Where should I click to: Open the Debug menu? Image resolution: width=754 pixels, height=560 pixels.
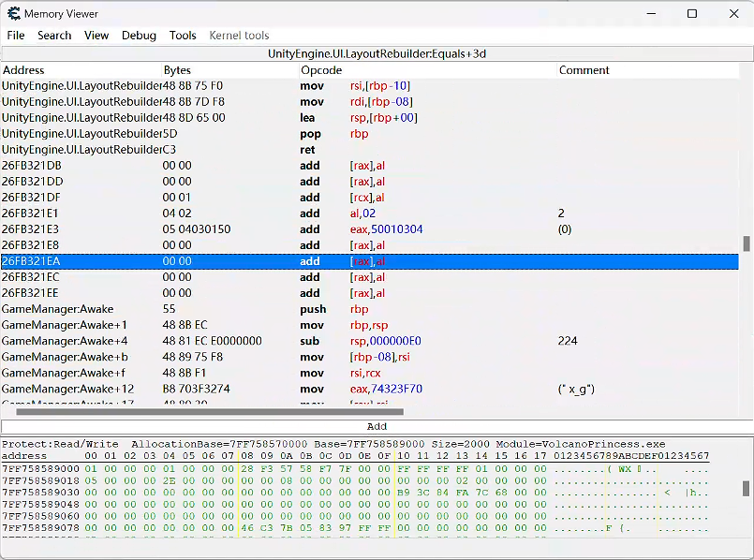tap(139, 36)
